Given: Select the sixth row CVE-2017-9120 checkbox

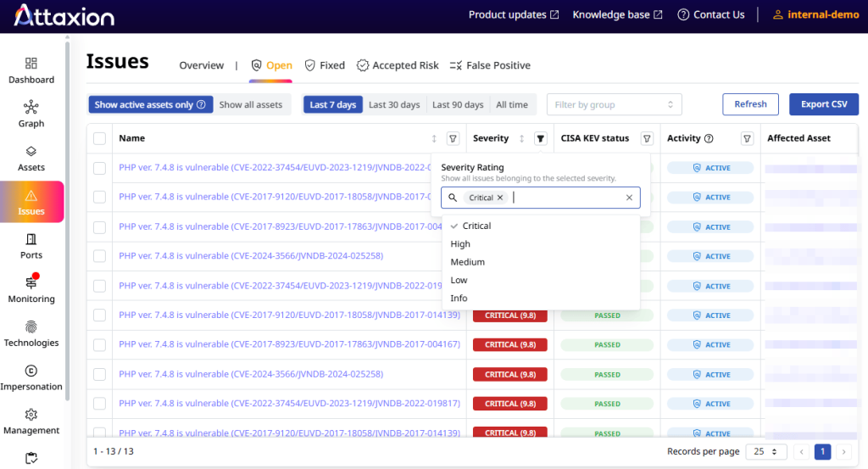Looking at the screenshot, I should coord(100,315).
